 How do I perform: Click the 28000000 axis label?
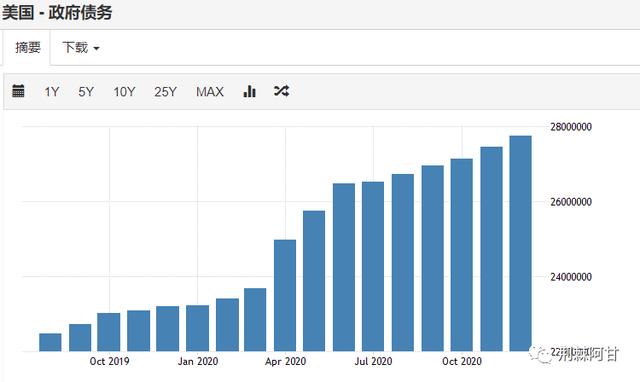[x=571, y=127]
